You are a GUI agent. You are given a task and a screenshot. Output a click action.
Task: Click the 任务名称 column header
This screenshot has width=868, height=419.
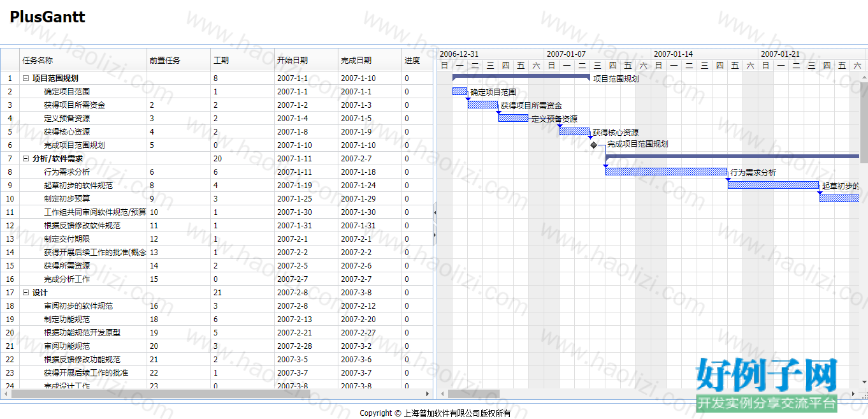click(x=83, y=60)
